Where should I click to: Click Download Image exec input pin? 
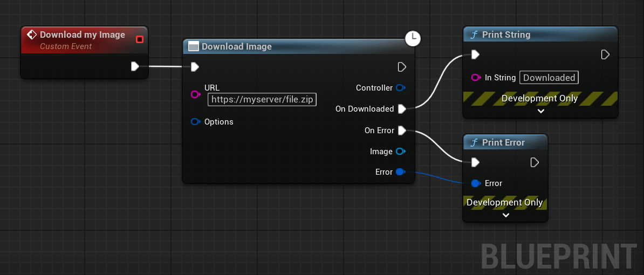[195, 67]
